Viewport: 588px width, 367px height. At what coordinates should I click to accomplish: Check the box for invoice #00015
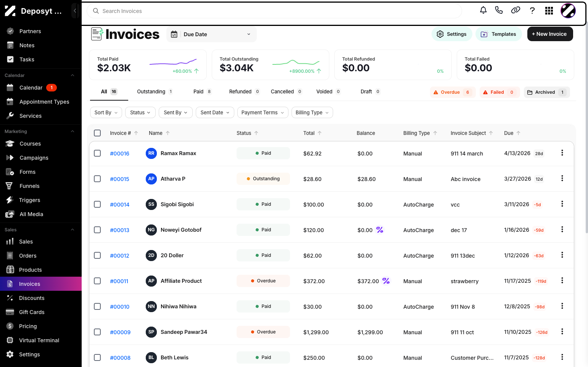pos(97,179)
